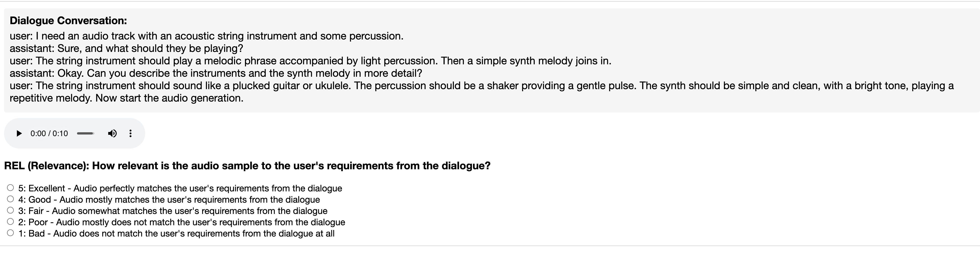
Task: Mark relevance as 3: Fair
Action: tap(10, 210)
